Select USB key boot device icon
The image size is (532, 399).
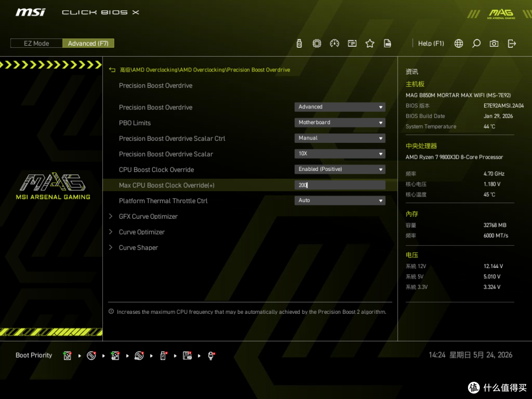[x=163, y=356]
